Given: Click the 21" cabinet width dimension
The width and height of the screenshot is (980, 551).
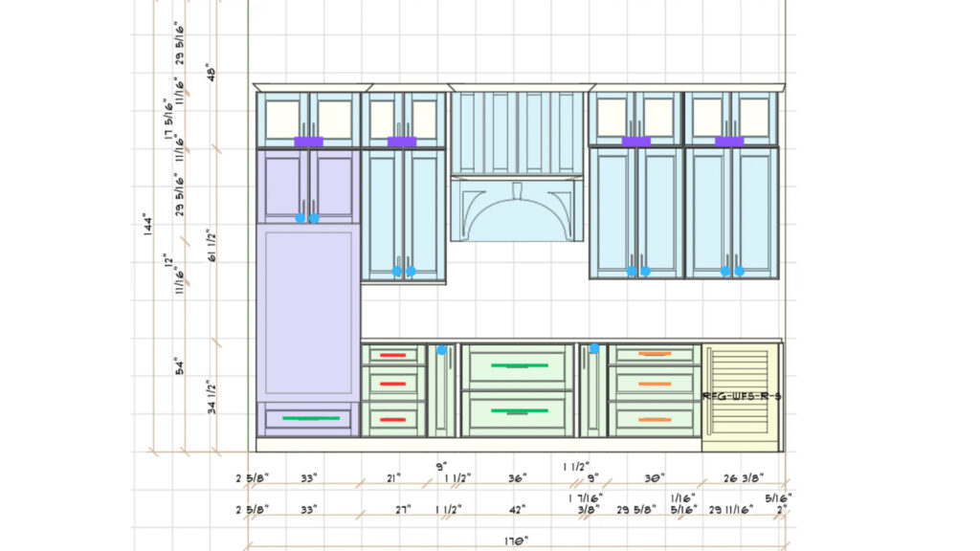Looking at the screenshot, I should click(x=393, y=478).
